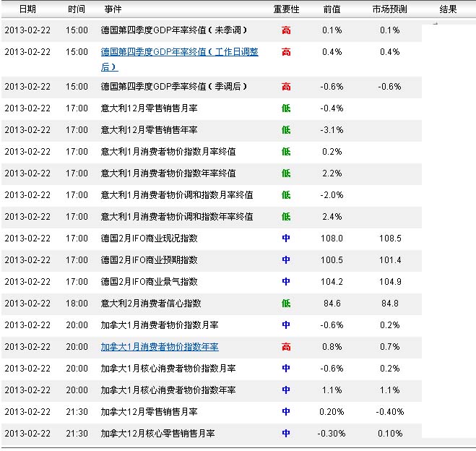
Task: Select event 德国第四季度GDP年率终值(未季调)
Action: (x=174, y=30)
